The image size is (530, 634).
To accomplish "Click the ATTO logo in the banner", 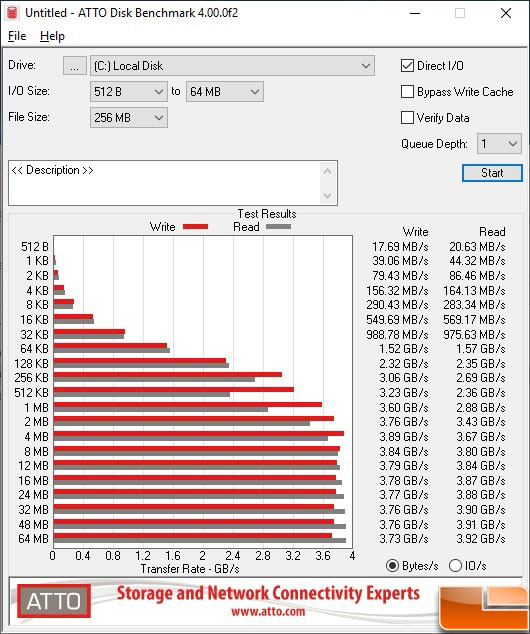I will click(54, 601).
